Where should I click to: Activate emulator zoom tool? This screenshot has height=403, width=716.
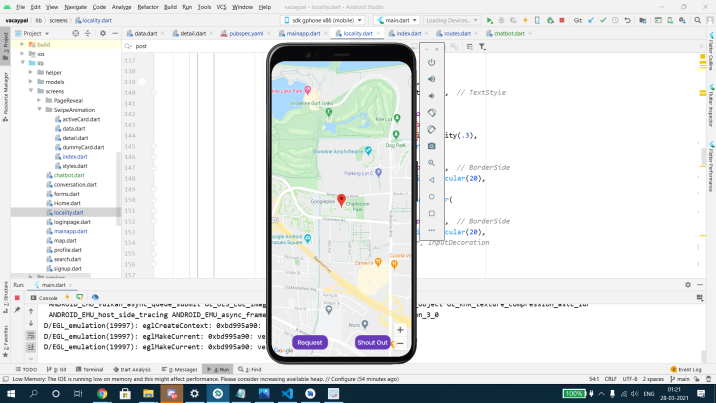432,163
